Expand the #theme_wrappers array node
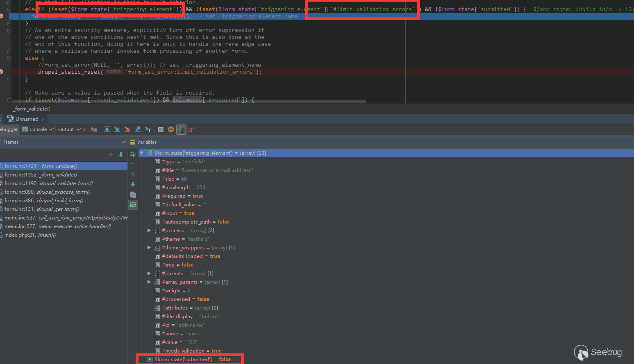Viewport: 634px width, 364px height. click(149, 248)
